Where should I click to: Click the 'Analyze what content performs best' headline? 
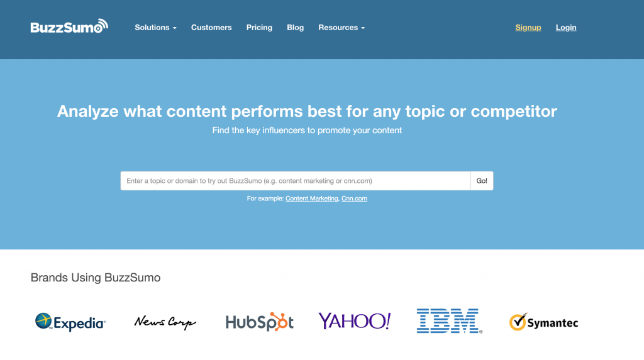307,111
